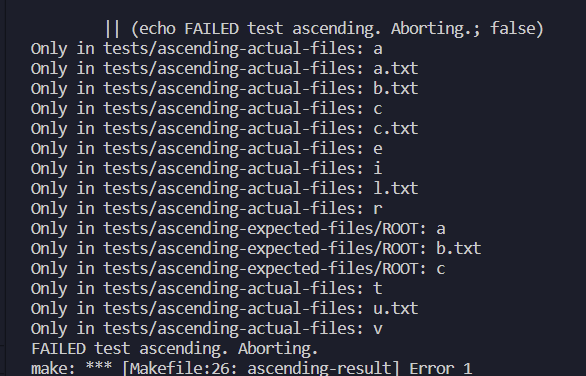This screenshot has width=586, height=376.
Task: Open the expected-files/ROOT path ending with c
Action: (x=238, y=269)
